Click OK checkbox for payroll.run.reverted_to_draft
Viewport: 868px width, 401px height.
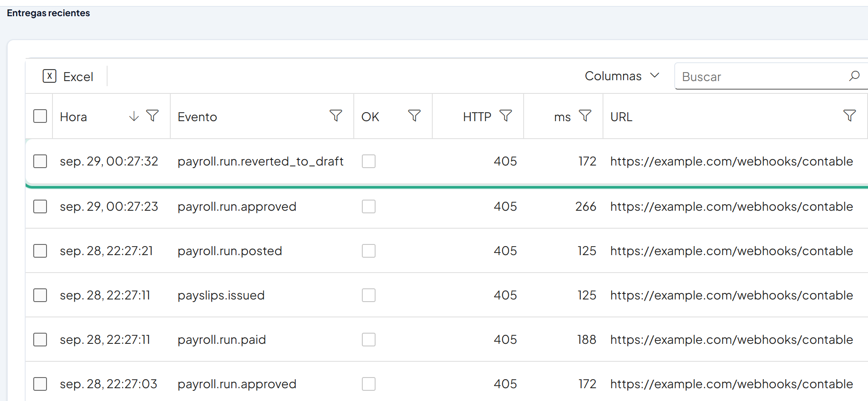(369, 161)
